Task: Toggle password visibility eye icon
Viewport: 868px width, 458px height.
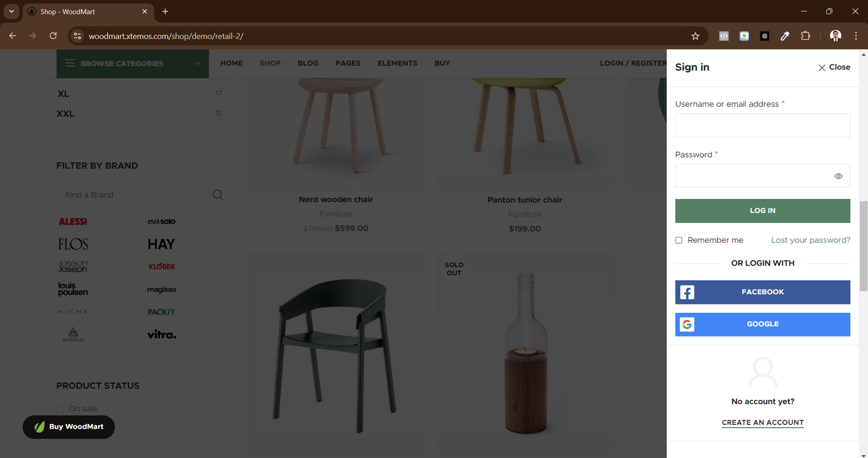Action: (x=838, y=176)
